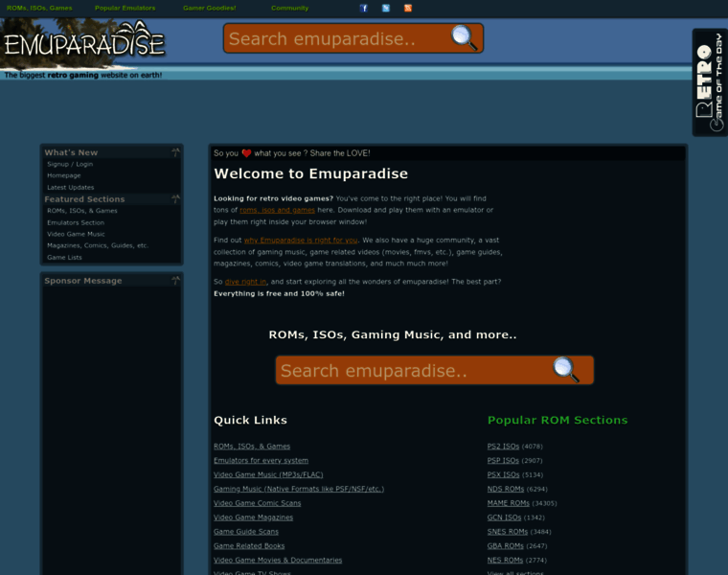Open the Popular Emulators menu

125,8
